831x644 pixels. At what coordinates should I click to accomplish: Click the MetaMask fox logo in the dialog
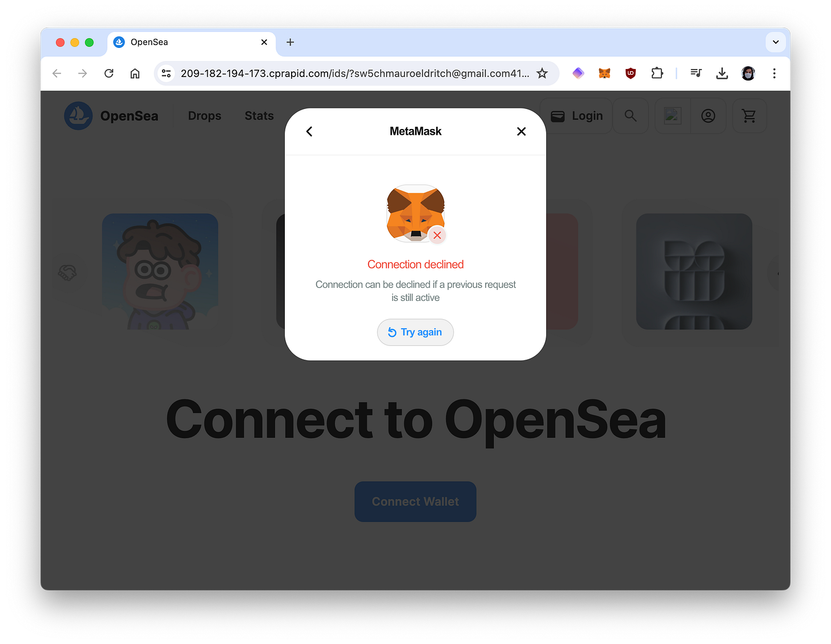click(x=415, y=214)
